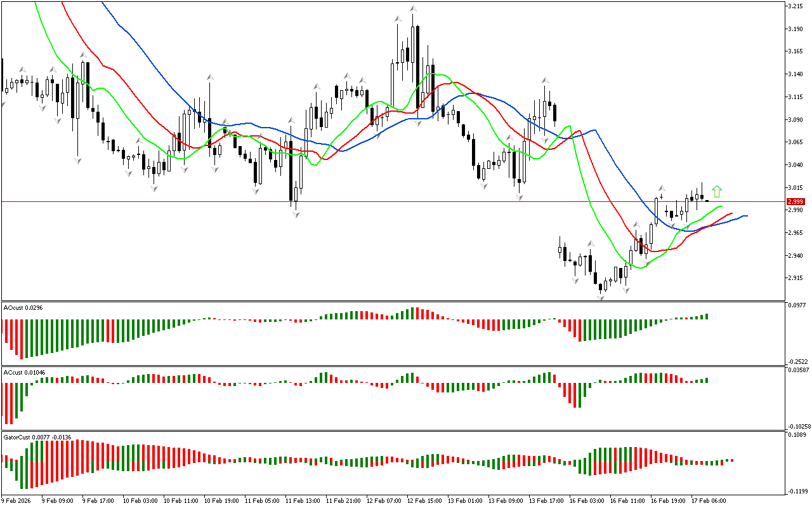
Task: Click the horizontal current price line
Action: [381, 201]
